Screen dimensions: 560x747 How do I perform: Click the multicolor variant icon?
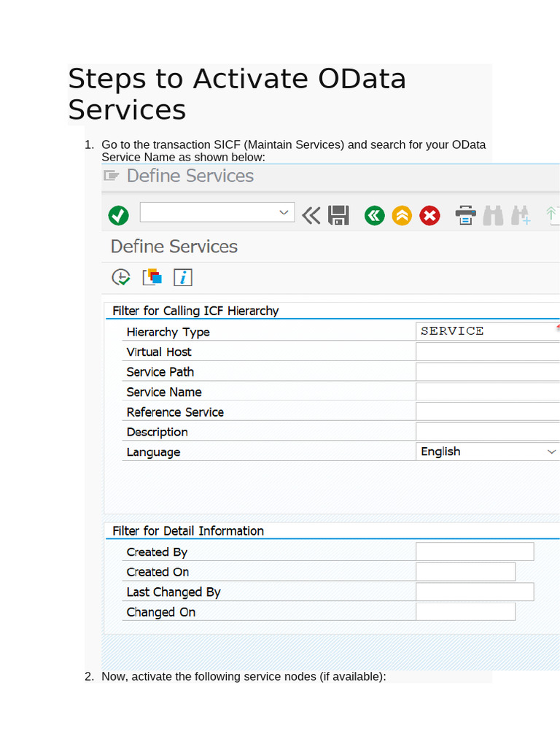coord(152,277)
